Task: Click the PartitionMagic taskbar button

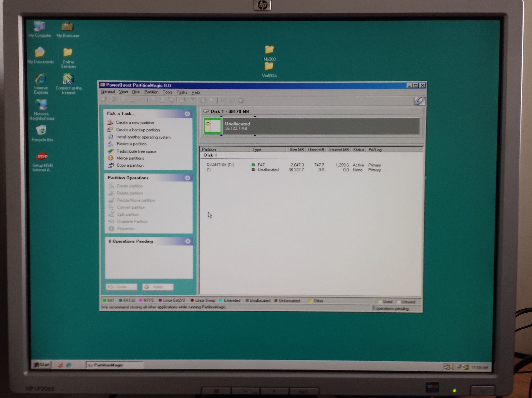Action: click(115, 365)
